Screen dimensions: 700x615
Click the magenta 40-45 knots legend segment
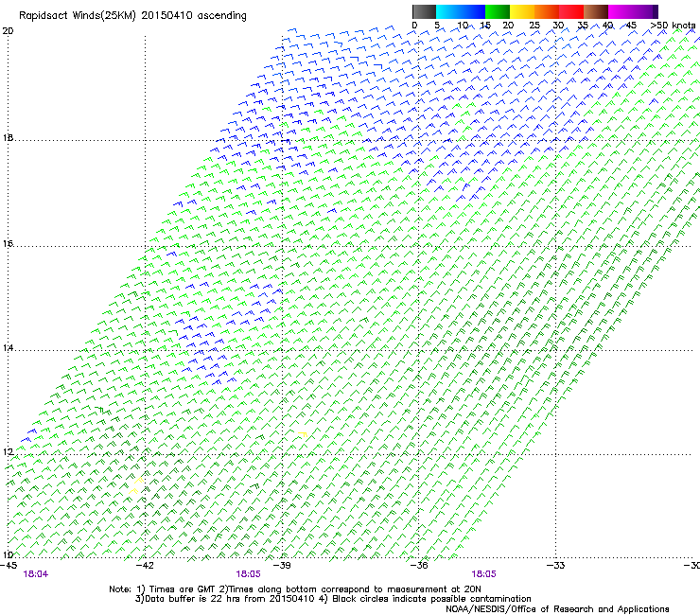tap(621, 11)
